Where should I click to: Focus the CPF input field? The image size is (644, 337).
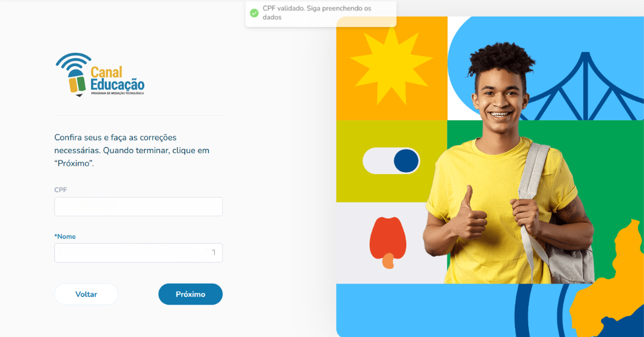click(x=138, y=207)
